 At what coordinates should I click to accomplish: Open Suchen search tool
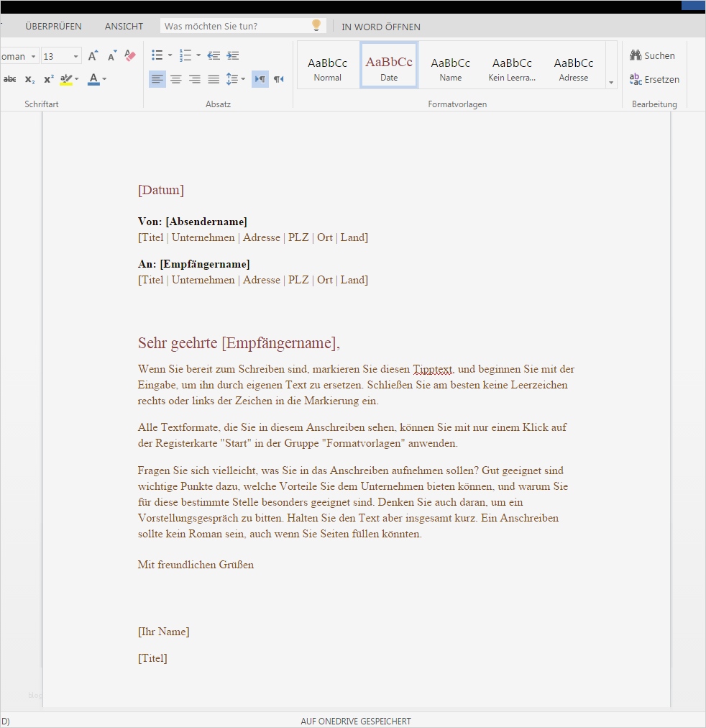click(652, 55)
